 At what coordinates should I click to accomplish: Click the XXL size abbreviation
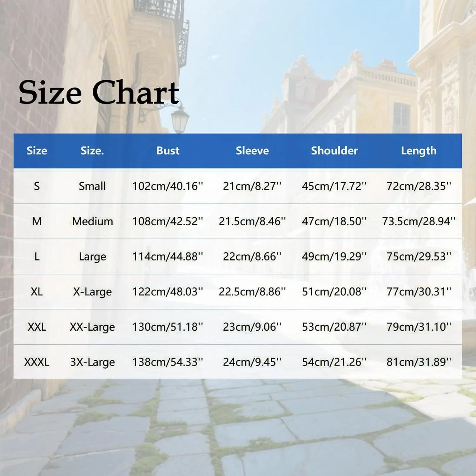coord(37,327)
